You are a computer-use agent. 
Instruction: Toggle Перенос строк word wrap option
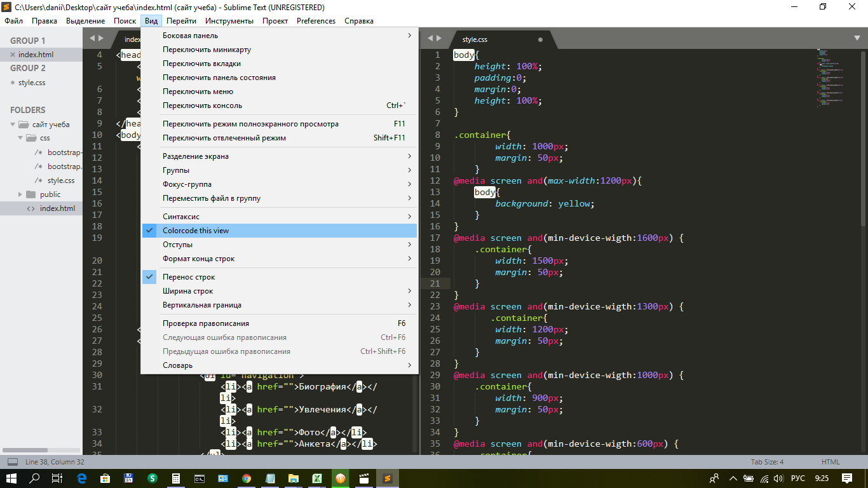[x=280, y=277]
